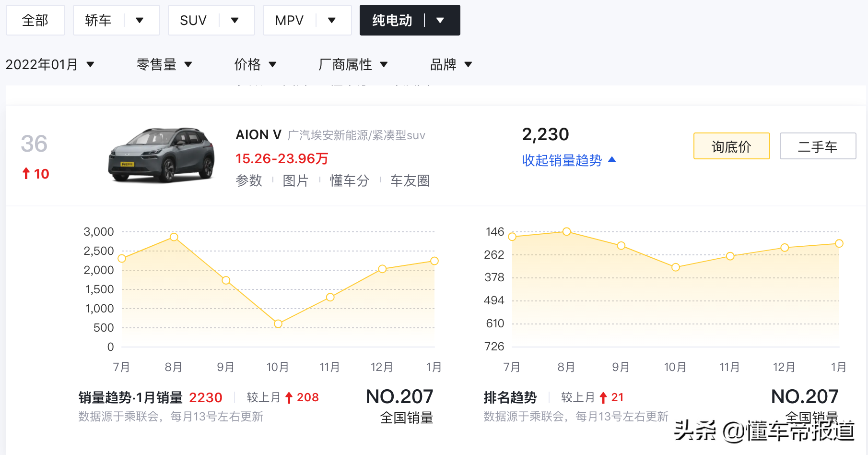This screenshot has width=868, height=455.
Task: Select the 8月 peak point on sales chart
Action: [x=174, y=237]
